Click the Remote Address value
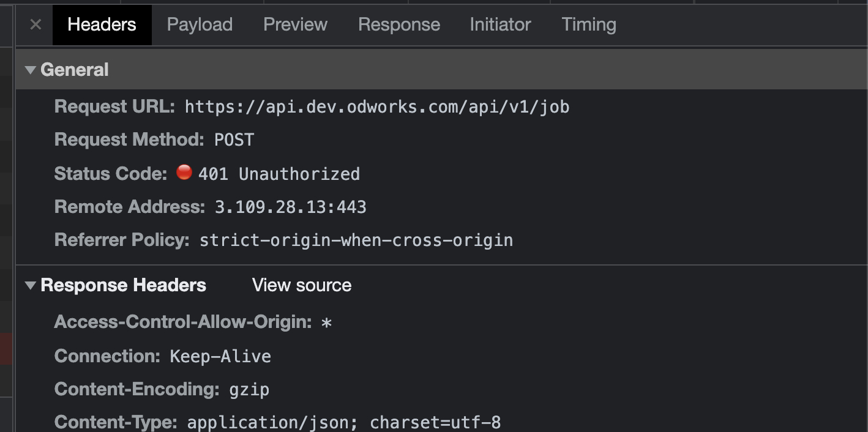868x432 pixels. (290, 207)
